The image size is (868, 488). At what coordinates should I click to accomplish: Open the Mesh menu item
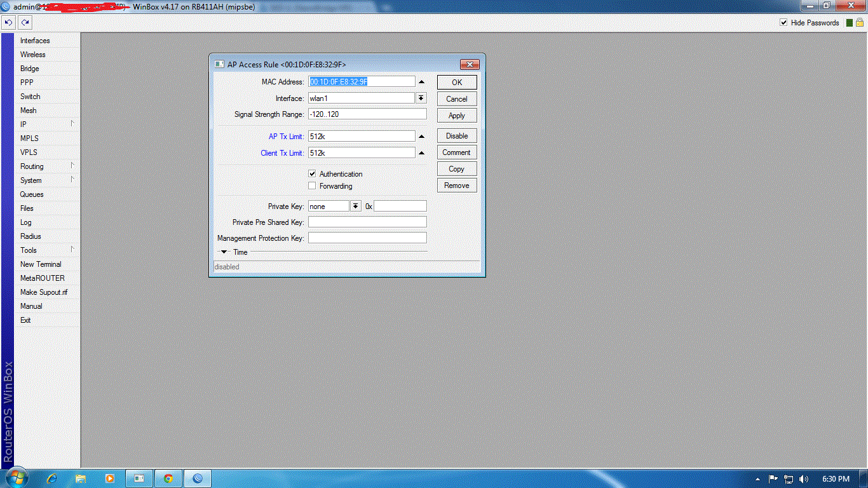(x=48, y=111)
